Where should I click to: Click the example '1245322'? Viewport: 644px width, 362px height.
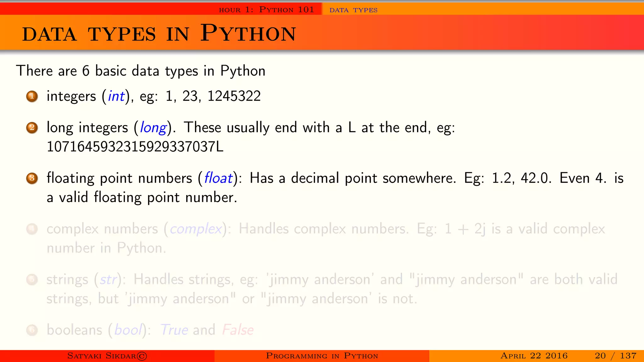point(234,96)
